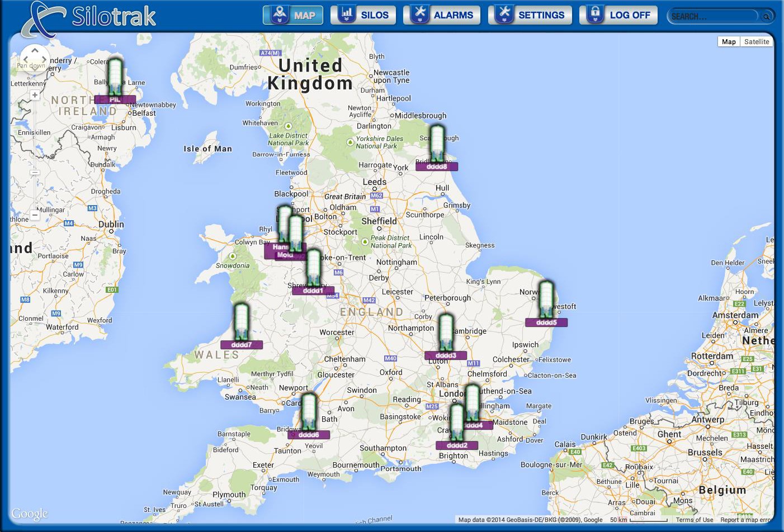Click the LOG OFF button
This screenshot has width=784, height=532.
[618, 15]
